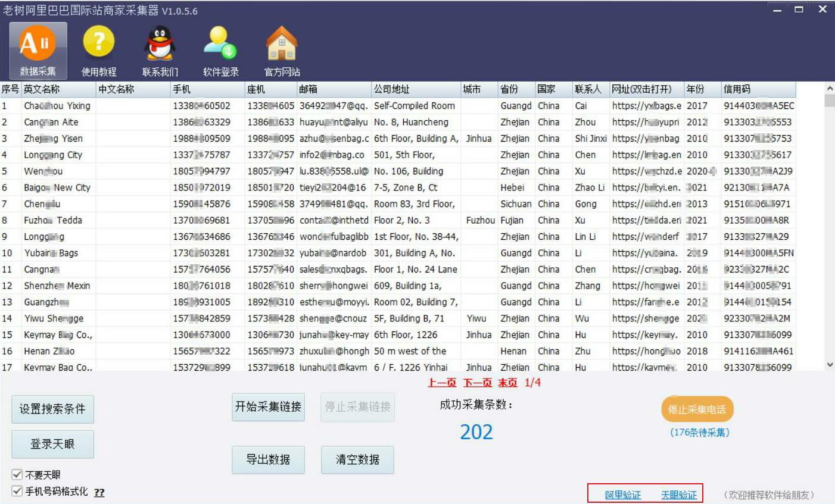Click the '2018' year cell
Image resolution: width=835 pixels, height=504 pixels.
[703, 351]
